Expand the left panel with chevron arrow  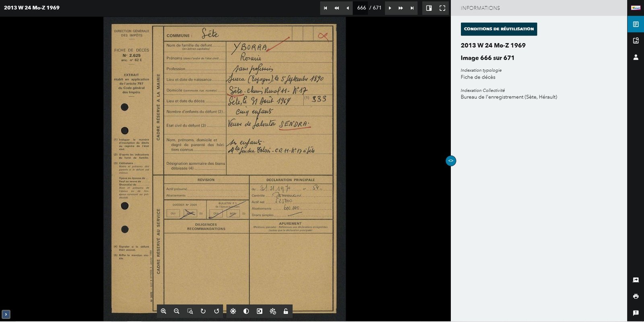6,314
